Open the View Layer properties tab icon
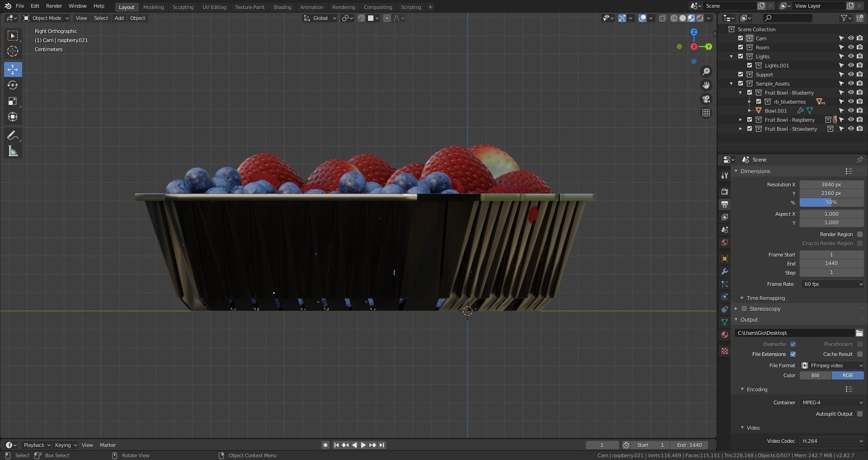This screenshot has height=460, width=868. (x=725, y=217)
